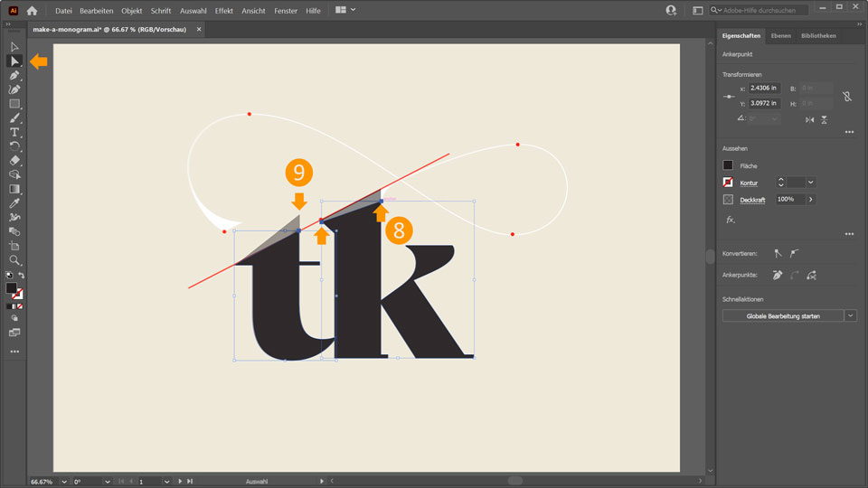Screen dimensions: 868x488
Task: Select the Blend tool
Action: point(14,231)
